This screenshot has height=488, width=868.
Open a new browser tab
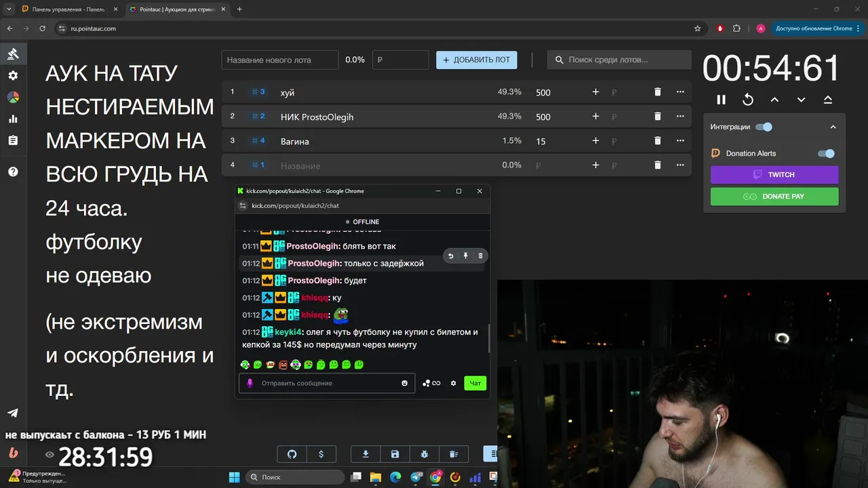point(239,9)
